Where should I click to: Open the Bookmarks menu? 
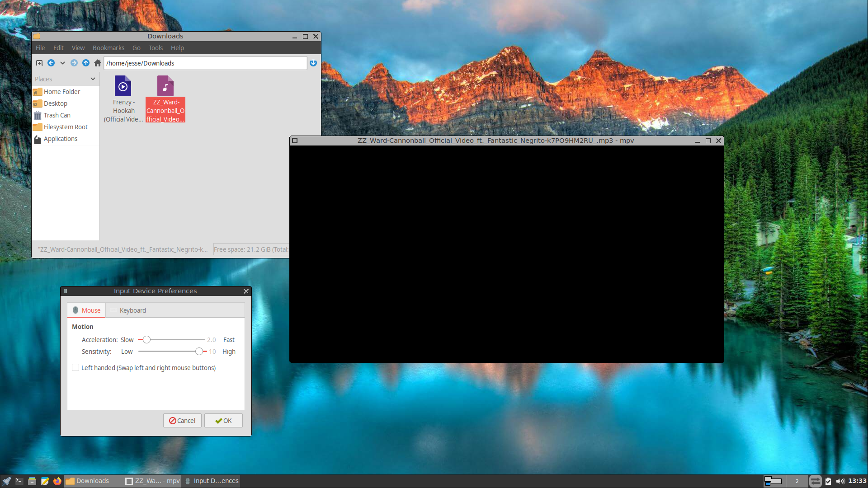[108, 48]
